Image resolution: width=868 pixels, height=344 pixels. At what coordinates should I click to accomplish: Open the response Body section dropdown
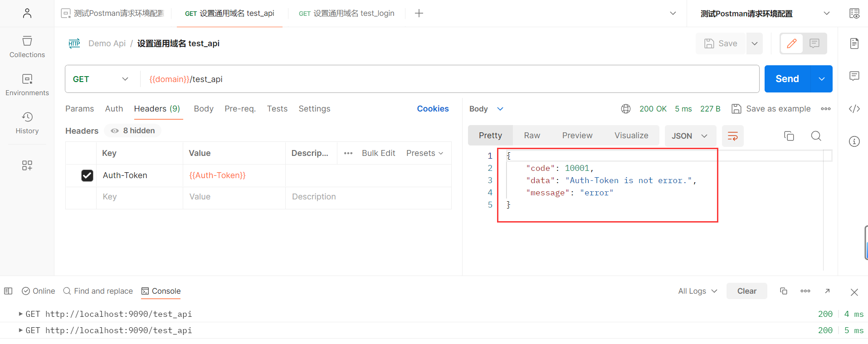(x=487, y=109)
